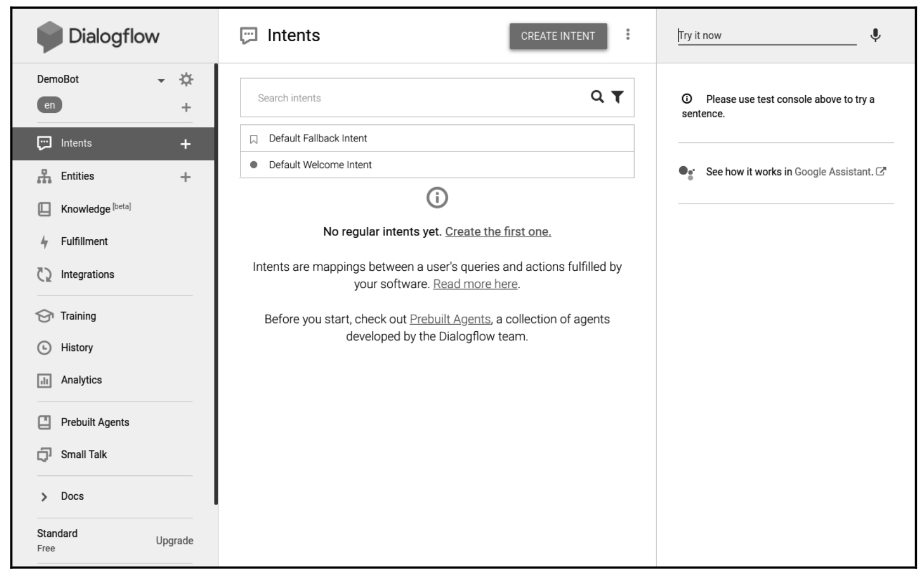Click the Entities hierarchy icon

click(44, 176)
